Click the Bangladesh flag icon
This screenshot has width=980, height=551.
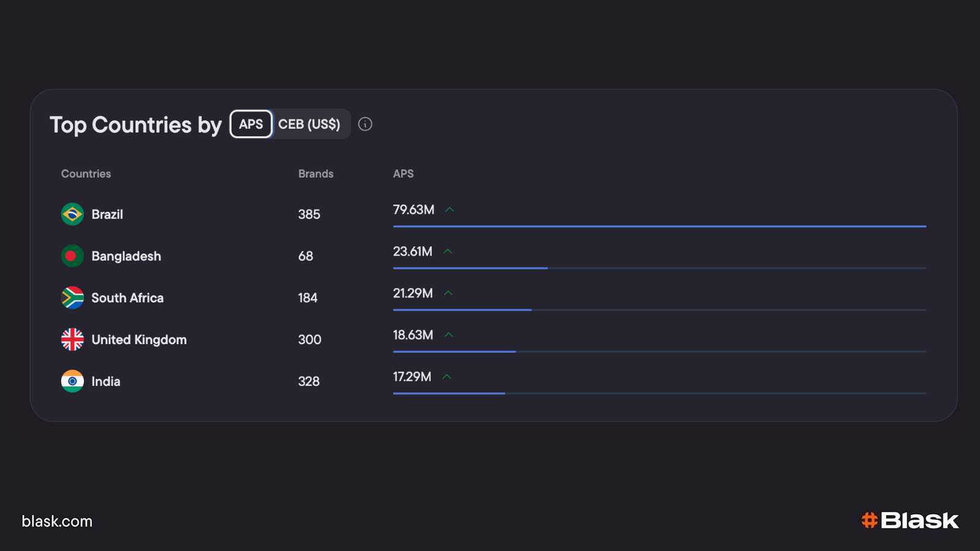click(72, 256)
